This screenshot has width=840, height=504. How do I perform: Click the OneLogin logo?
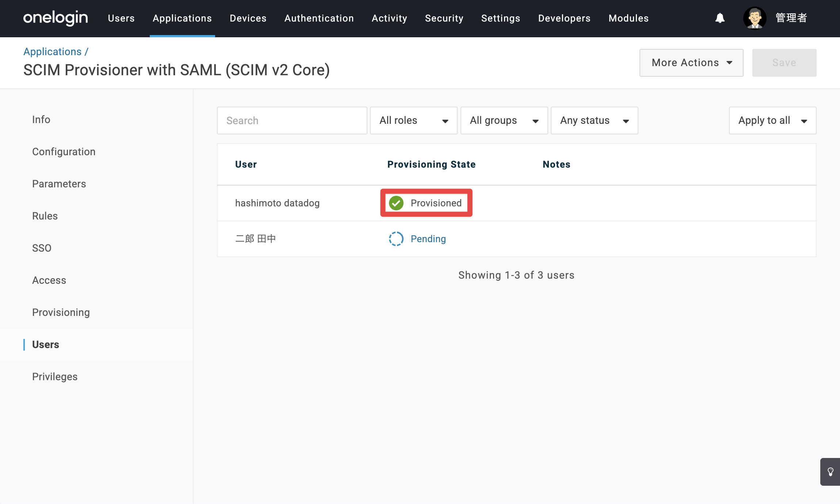click(x=56, y=18)
